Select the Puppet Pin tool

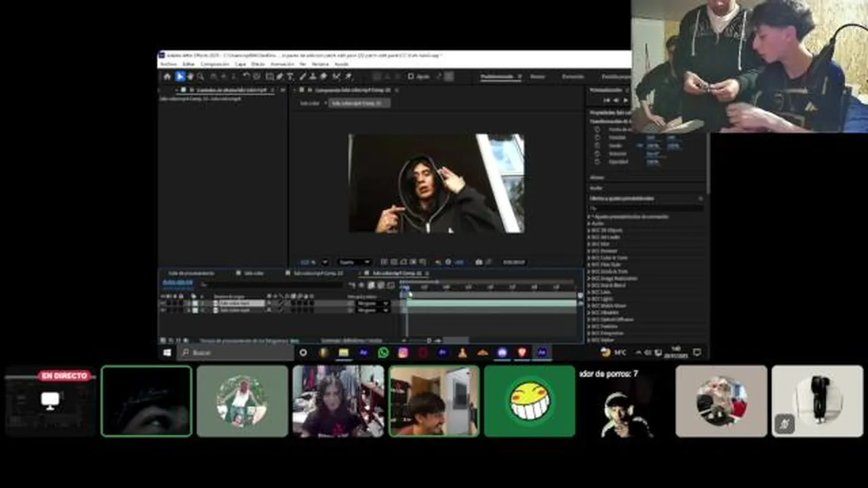click(x=348, y=77)
